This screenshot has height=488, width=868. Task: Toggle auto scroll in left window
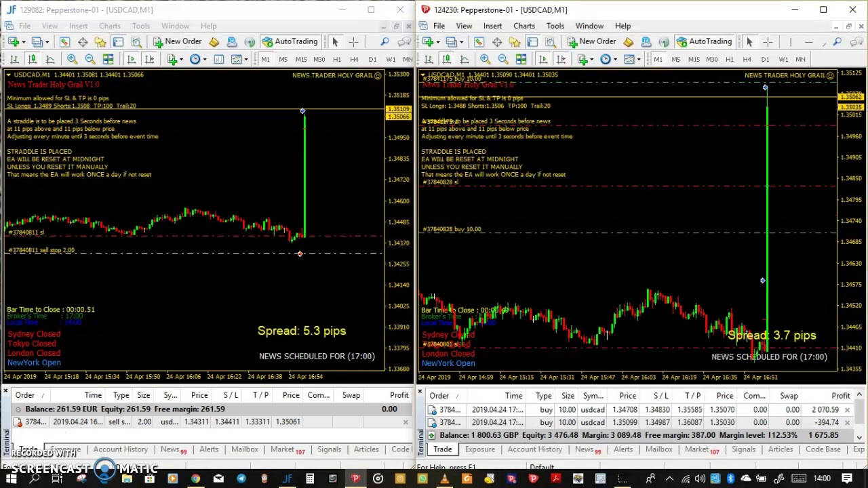[131, 60]
